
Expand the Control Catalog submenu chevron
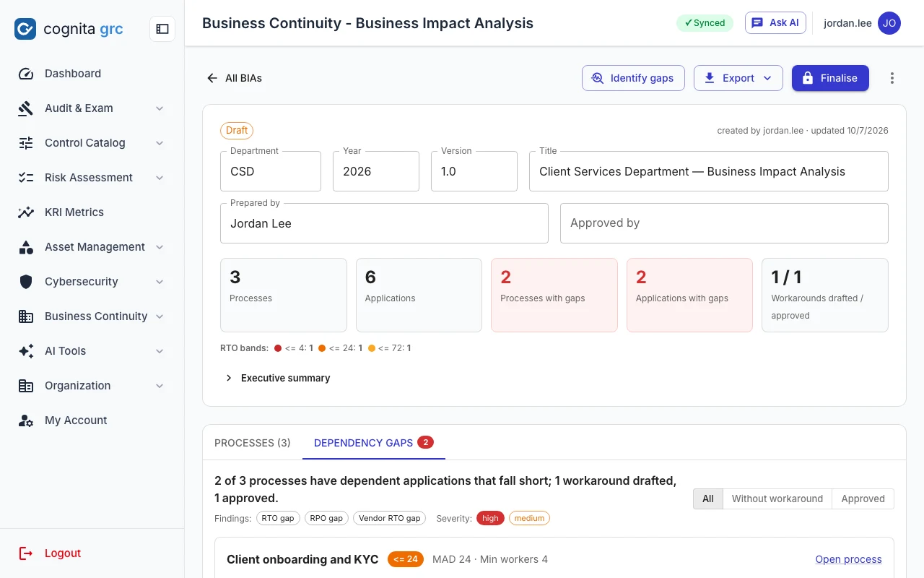pos(160,143)
